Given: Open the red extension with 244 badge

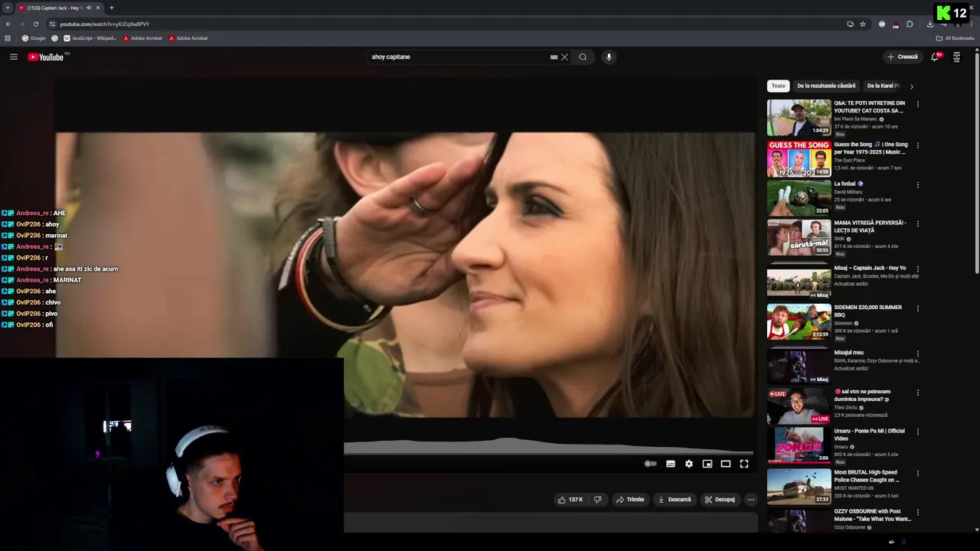Looking at the screenshot, I should point(896,24).
